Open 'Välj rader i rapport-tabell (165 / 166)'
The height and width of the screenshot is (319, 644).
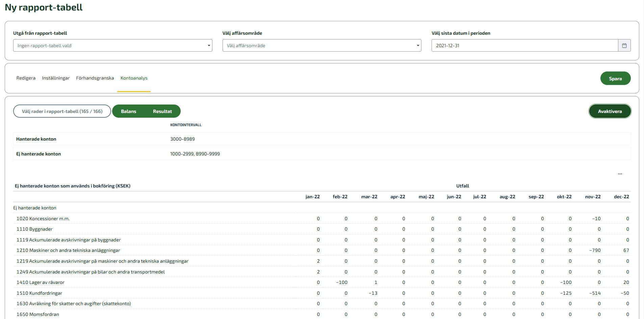tap(62, 111)
